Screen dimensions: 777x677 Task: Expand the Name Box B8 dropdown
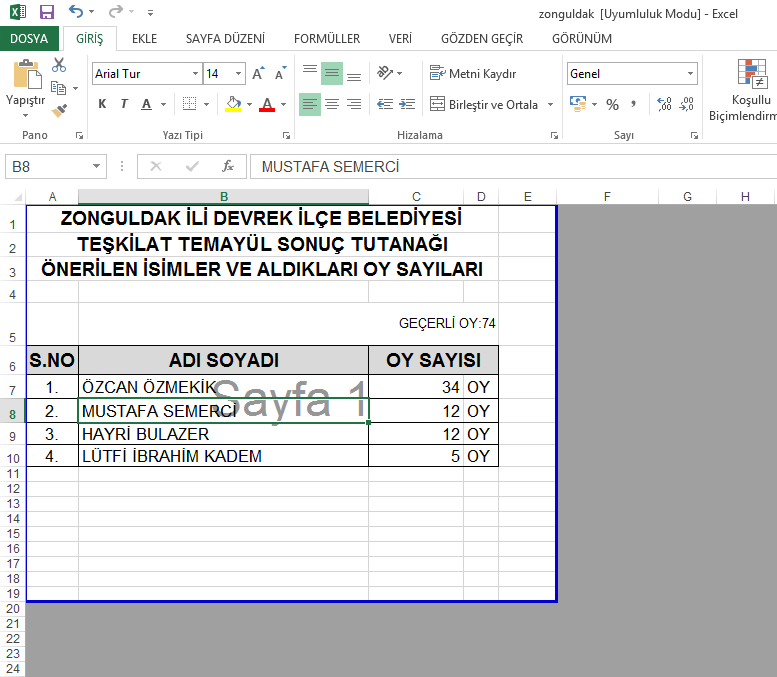pos(97,166)
